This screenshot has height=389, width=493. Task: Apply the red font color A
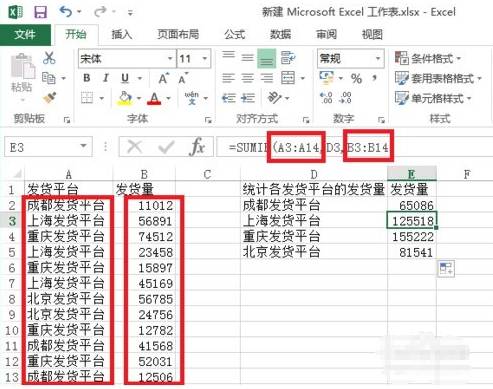coord(154,98)
